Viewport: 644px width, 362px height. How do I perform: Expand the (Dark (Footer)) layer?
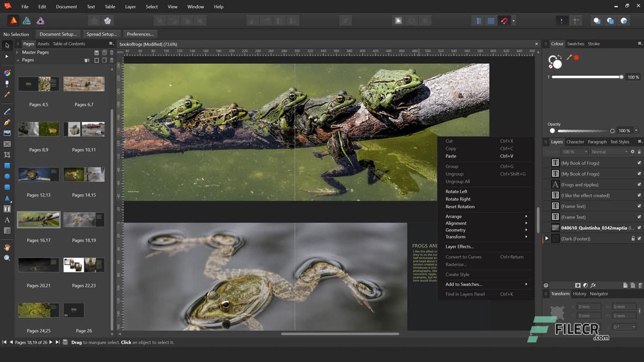pos(546,239)
